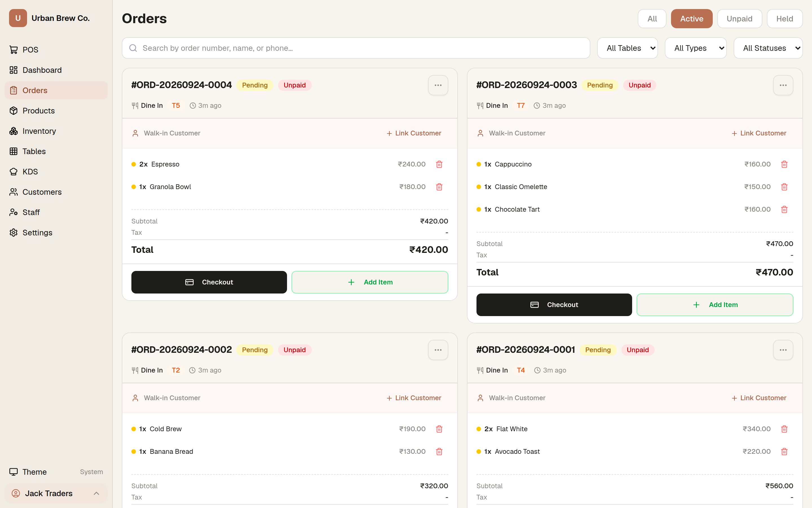Go to the POS page

pos(56,50)
